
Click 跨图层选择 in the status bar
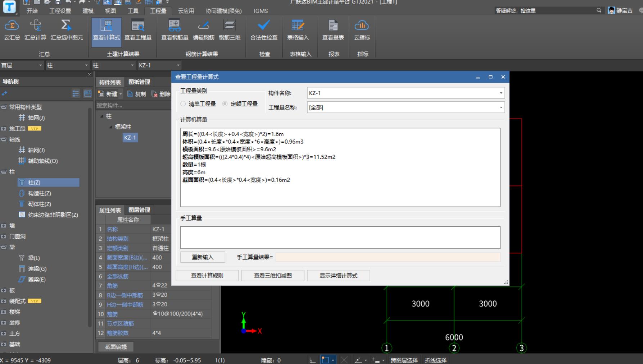pos(404,360)
